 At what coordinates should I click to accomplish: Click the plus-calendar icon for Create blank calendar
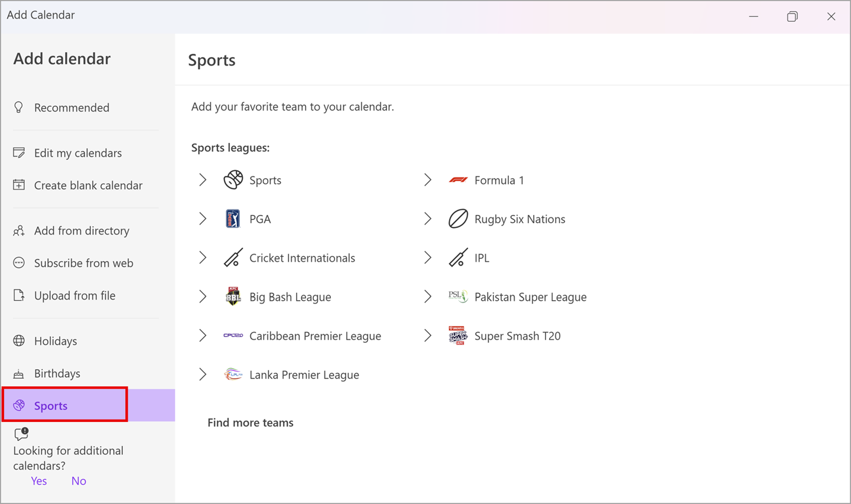click(x=19, y=185)
